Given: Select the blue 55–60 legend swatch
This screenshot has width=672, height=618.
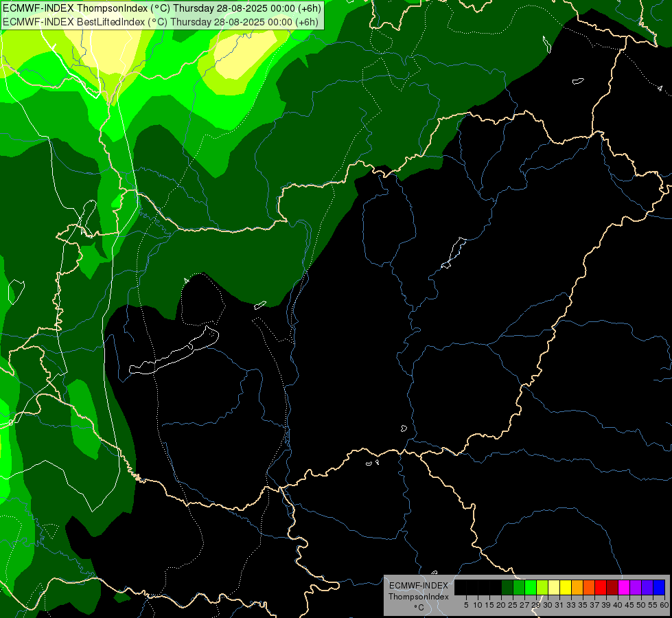Looking at the screenshot, I should (659, 587).
